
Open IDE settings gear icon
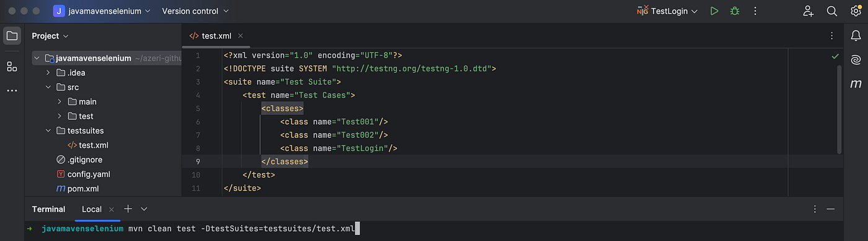click(x=856, y=11)
